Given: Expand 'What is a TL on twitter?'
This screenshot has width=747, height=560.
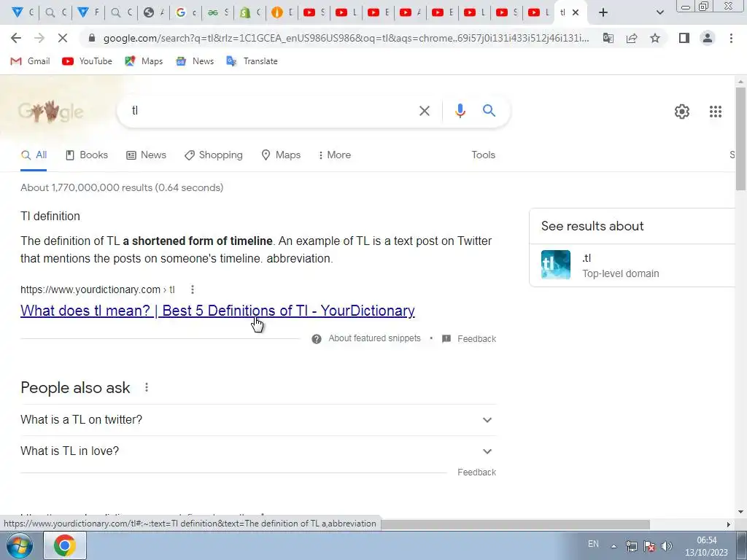Looking at the screenshot, I should click(x=258, y=419).
